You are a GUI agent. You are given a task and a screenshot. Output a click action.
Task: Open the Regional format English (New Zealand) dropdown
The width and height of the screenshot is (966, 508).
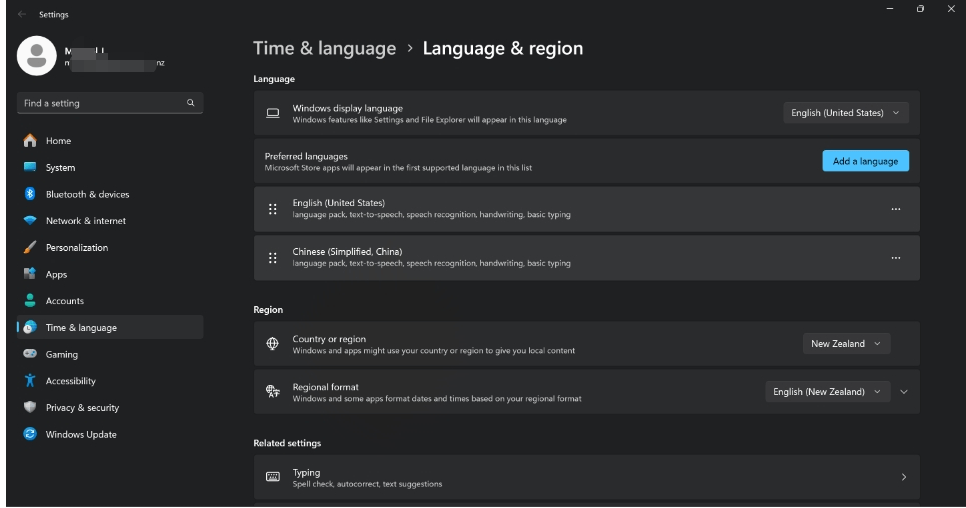tap(827, 392)
